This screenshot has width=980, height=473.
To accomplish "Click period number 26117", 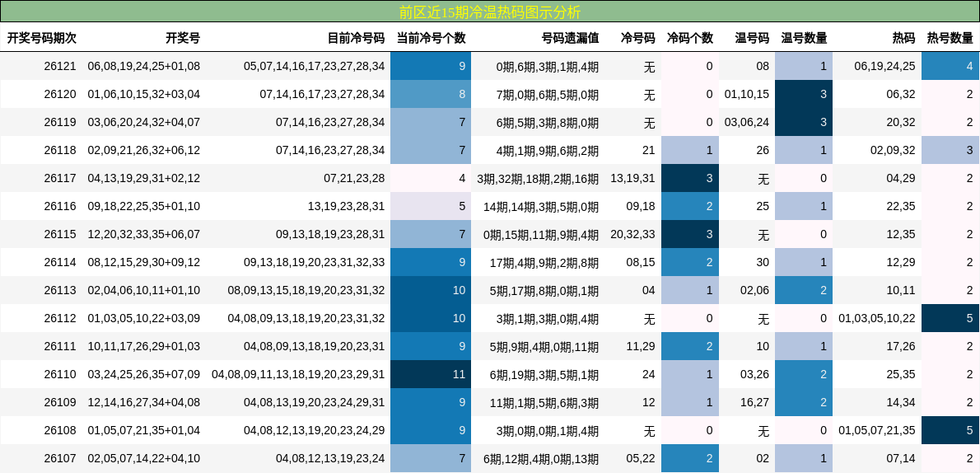I will point(60,178).
